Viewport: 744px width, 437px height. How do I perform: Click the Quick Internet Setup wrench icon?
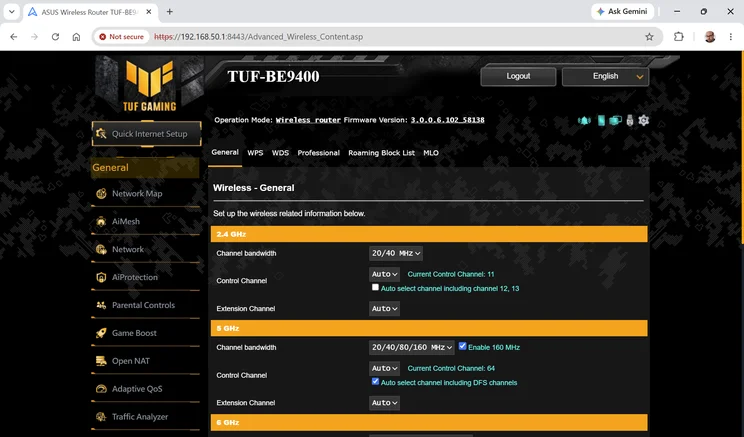101,134
